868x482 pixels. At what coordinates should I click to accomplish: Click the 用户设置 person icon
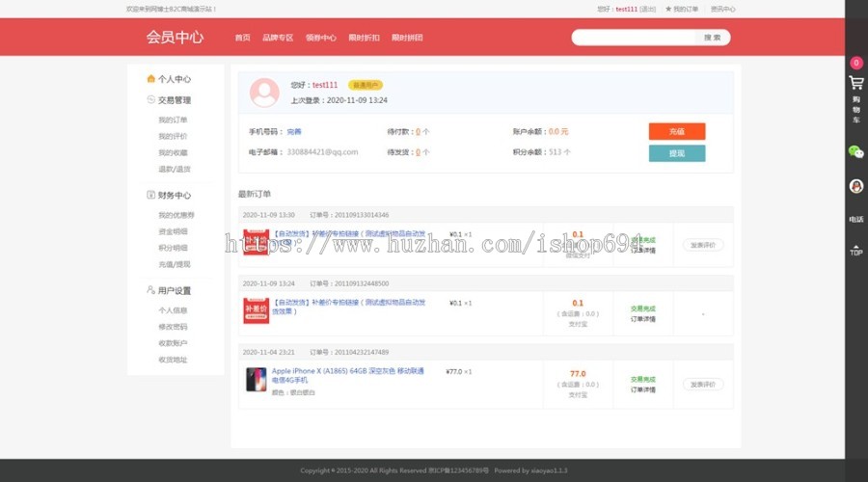pos(150,290)
